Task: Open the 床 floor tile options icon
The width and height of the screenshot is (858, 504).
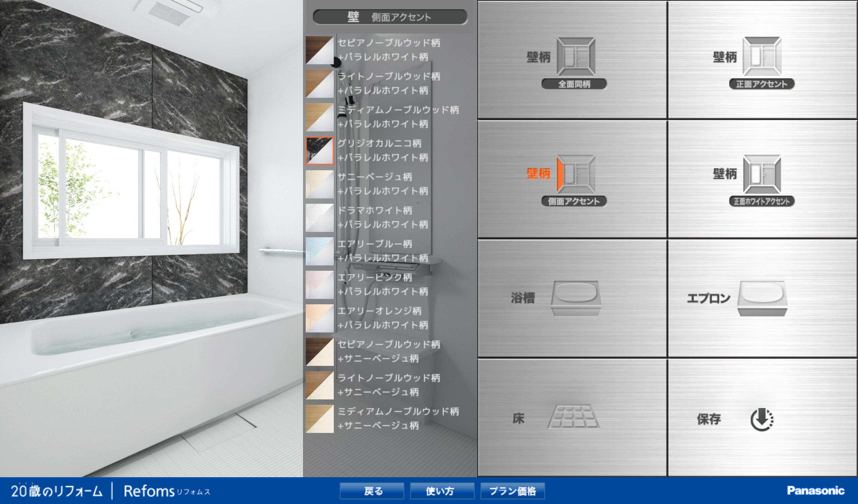Action: (x=574, y=416)
